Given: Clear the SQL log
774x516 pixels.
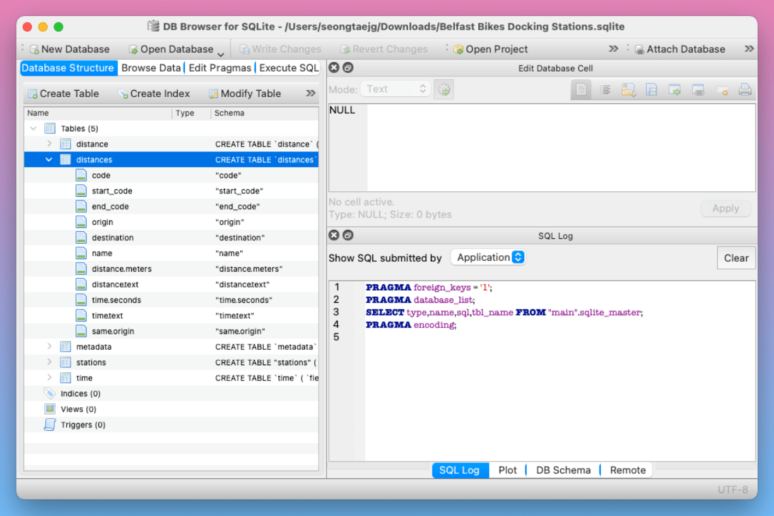Looking at the screenshot, I should tap(736, 258).
